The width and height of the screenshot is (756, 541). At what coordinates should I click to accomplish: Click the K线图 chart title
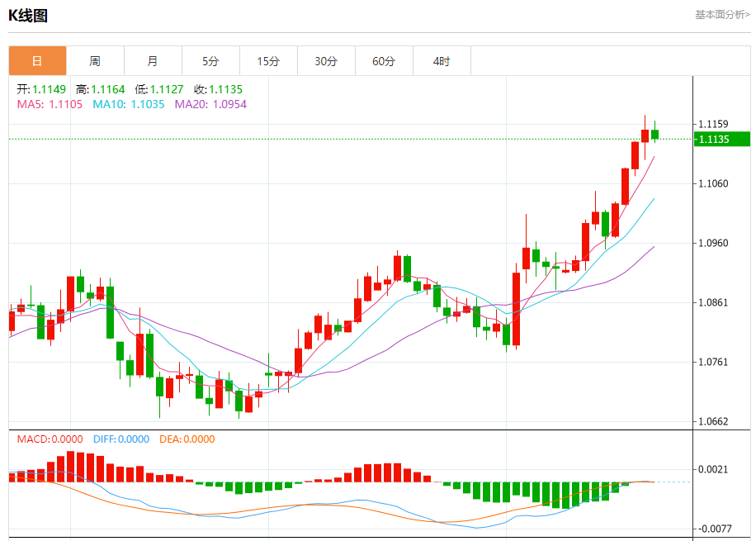(x=28, y=16)
